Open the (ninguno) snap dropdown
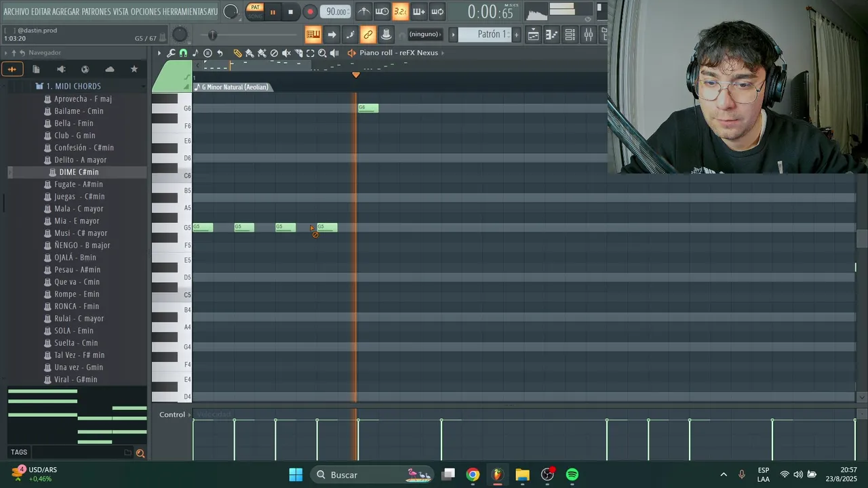868x488 pixels. click(425, 35)
